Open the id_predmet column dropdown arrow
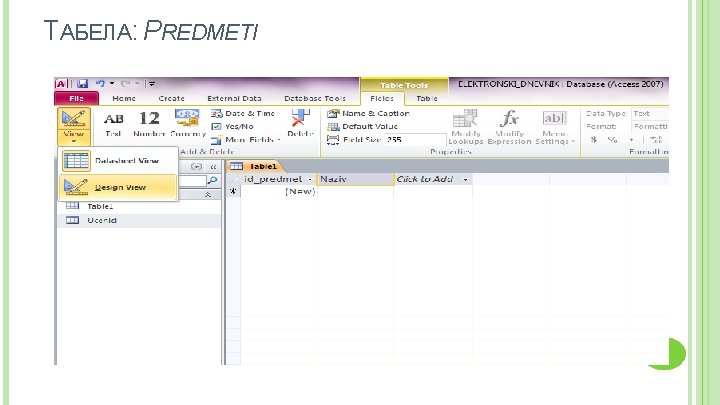Screen dimensions: 720x405 coord(310,180)
